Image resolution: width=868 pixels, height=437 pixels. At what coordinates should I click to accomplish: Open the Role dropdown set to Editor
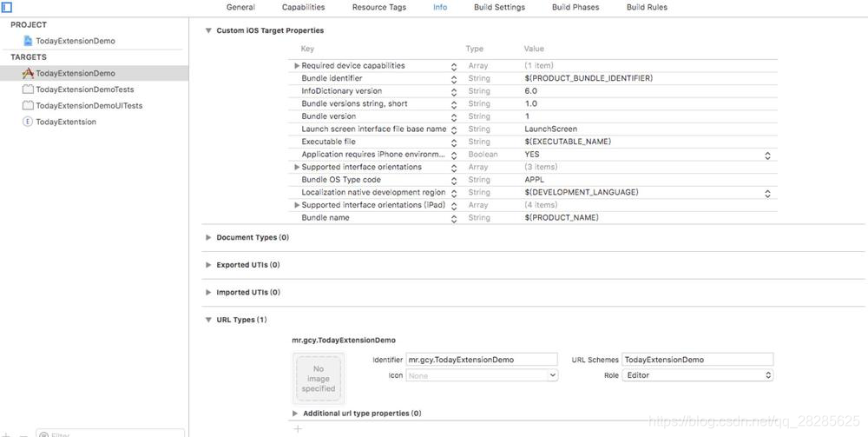(x=698, y=375)
